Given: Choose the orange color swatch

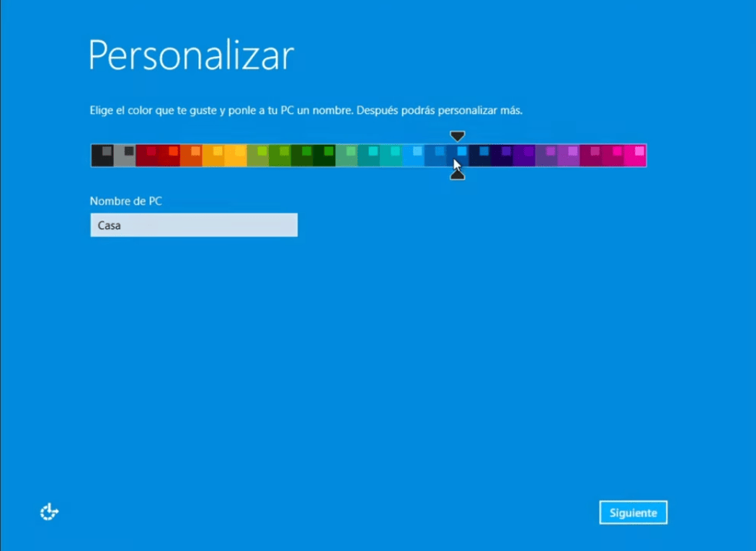Looking at the screenshot, I should [191, 156].
